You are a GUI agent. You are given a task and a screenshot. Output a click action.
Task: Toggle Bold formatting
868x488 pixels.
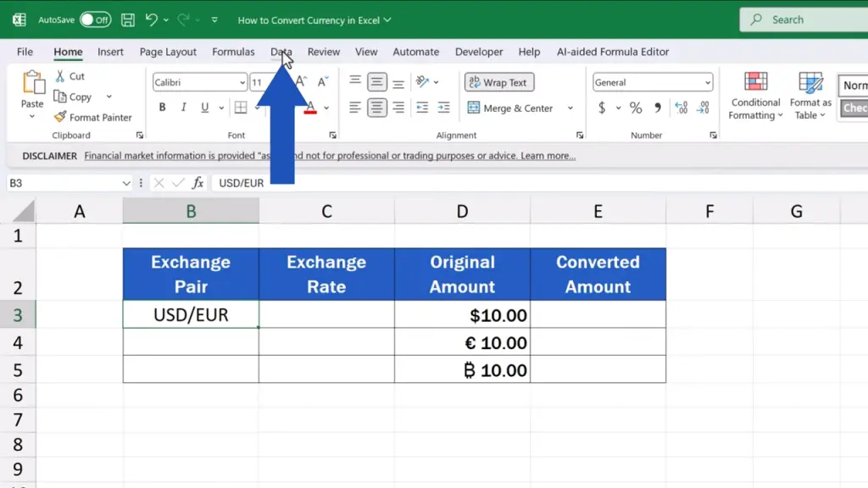point(163,108)
